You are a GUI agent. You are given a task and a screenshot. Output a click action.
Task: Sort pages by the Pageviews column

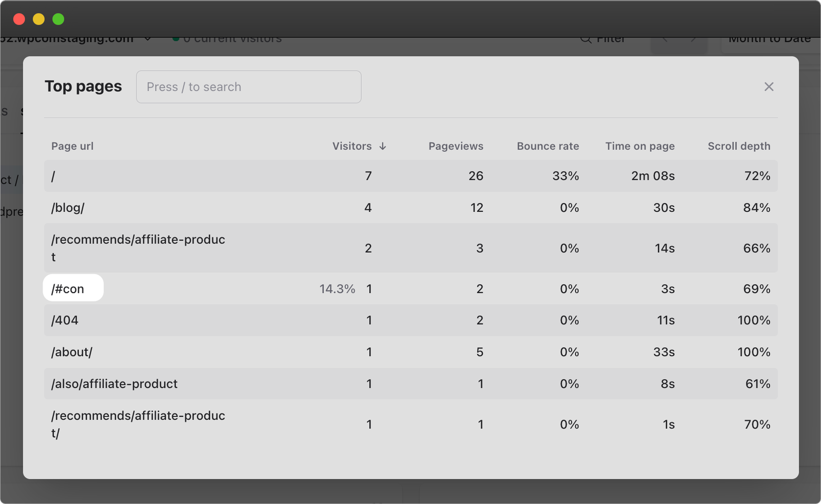[x=456, y=146]
